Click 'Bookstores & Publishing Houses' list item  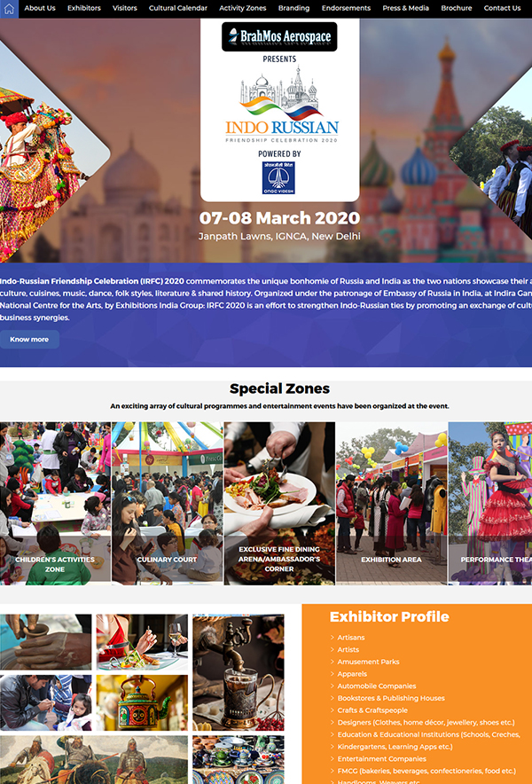[390, 698]
